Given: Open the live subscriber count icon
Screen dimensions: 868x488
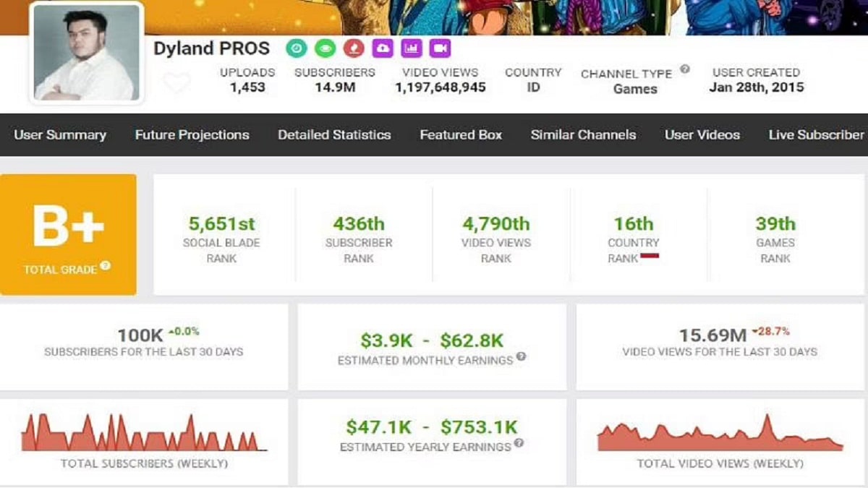Looking at the screenshot, I should coord(297,48).
